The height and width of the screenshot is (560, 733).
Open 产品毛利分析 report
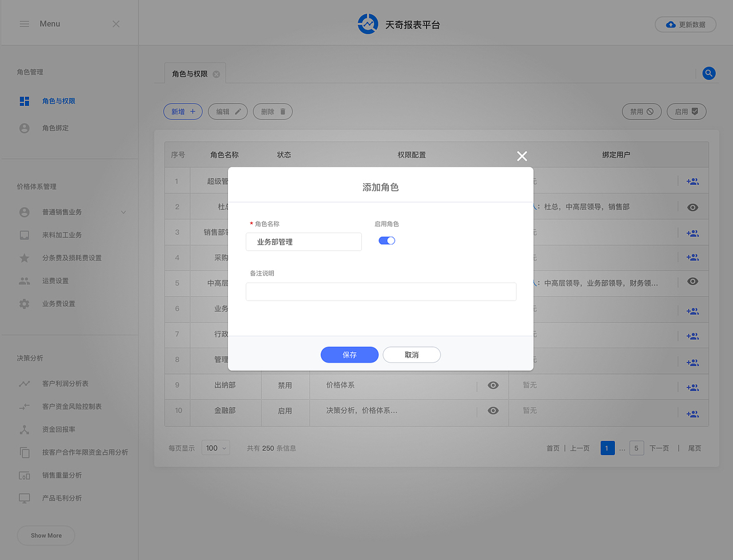(62, 498)
